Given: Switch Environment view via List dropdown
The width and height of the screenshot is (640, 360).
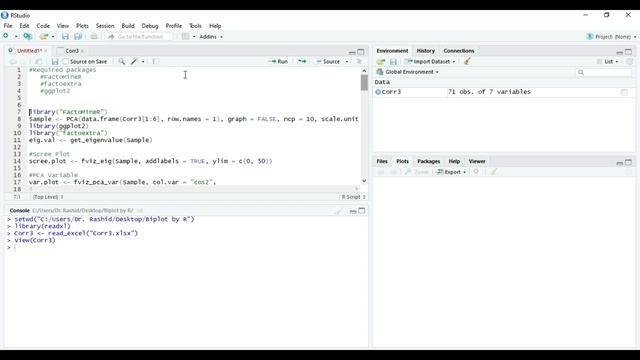Looking at the screenshot, I should click(608, 62).
